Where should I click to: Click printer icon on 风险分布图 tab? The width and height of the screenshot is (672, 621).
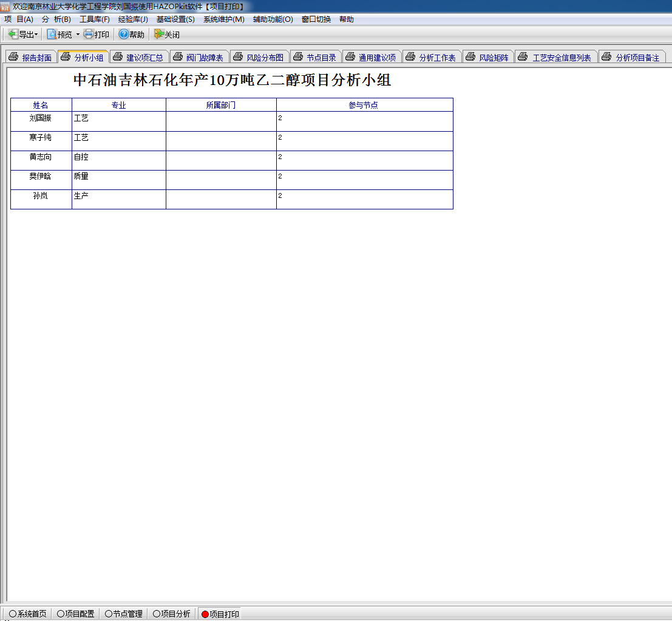238,57
